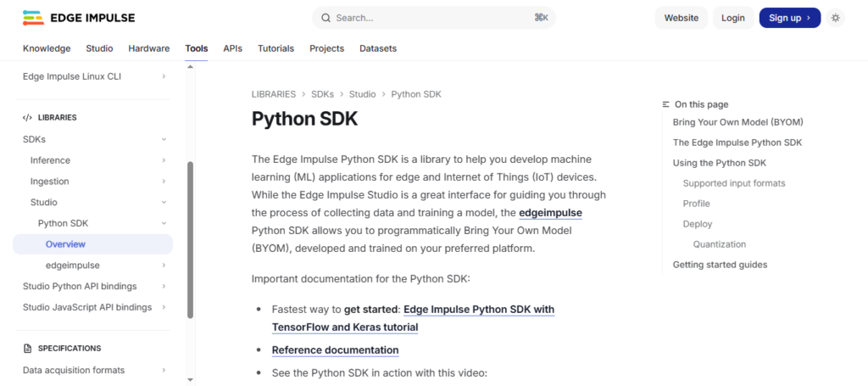Viewport: 868px width, 386px height.
Task: Click the sidebar scroll up arrow
Action: pyautogui.click(x=190, y=67)
